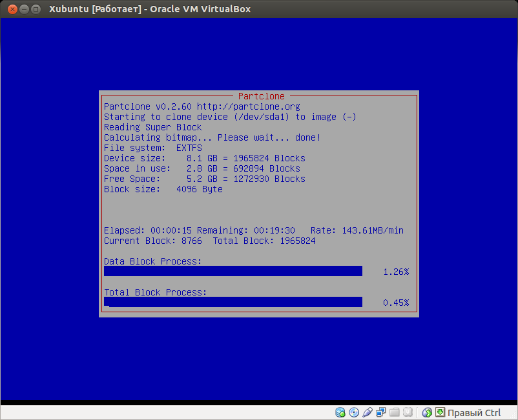Click the red 'Partclone' dialog title
Viewport: 518px width, 420px height.
coord(262,96)
